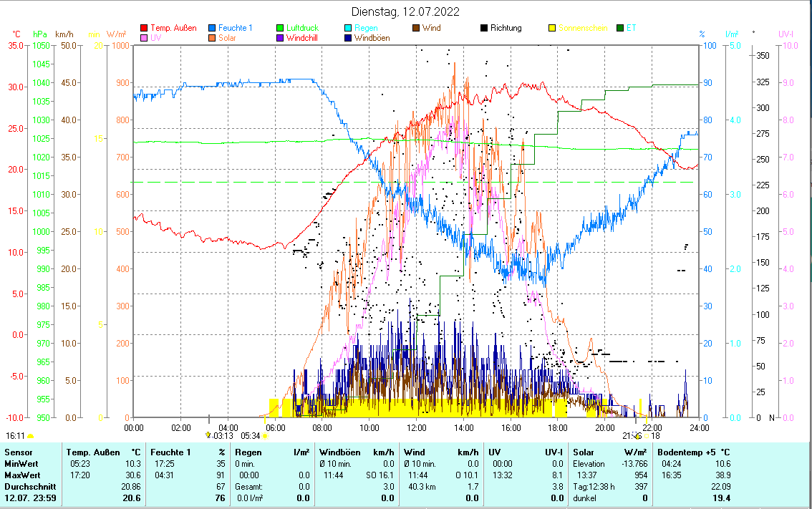Click the pink UV legend swatch
The height and width of the screenshot is (509, 812).
click(145, 38)
